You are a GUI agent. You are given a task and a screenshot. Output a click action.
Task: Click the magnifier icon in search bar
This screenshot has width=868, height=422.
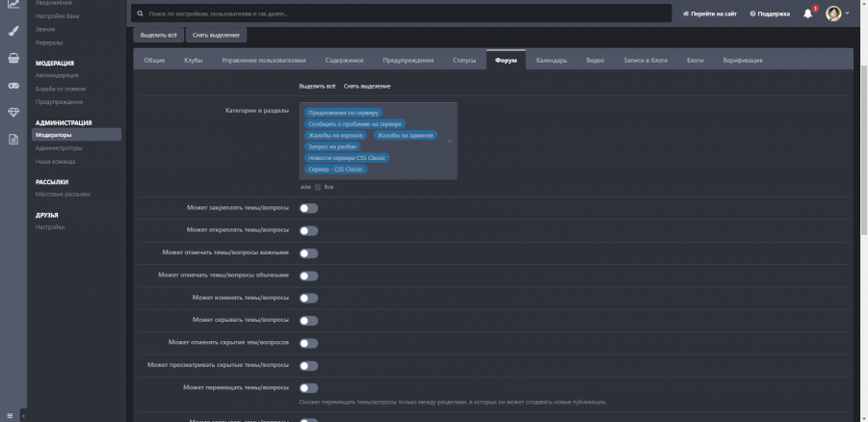(140, 13)
